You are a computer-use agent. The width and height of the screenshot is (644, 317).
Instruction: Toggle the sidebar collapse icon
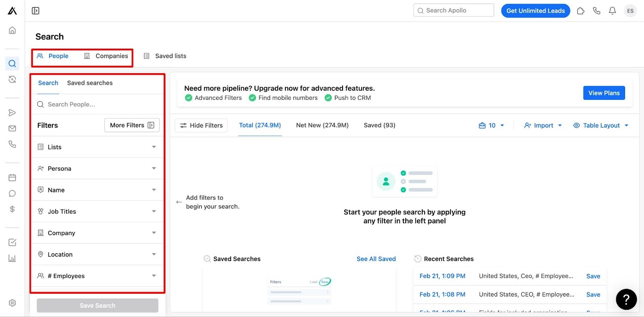click(x=35, y=11)
